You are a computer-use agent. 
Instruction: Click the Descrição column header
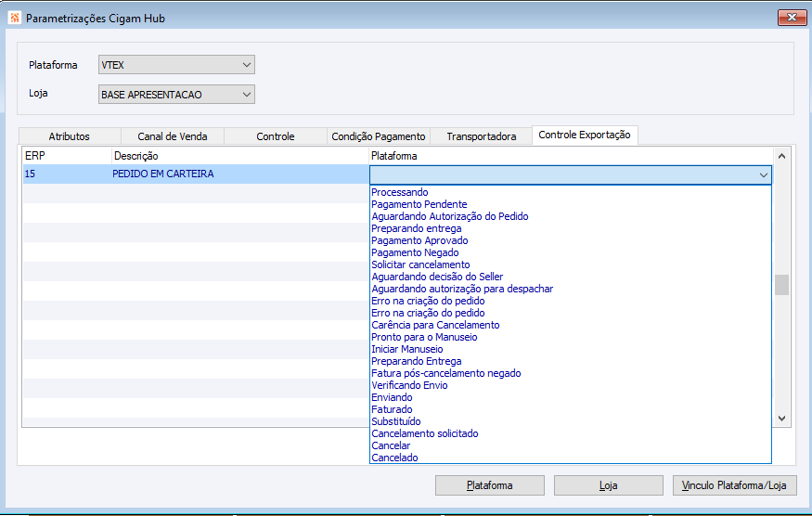[x=239, y=155]
